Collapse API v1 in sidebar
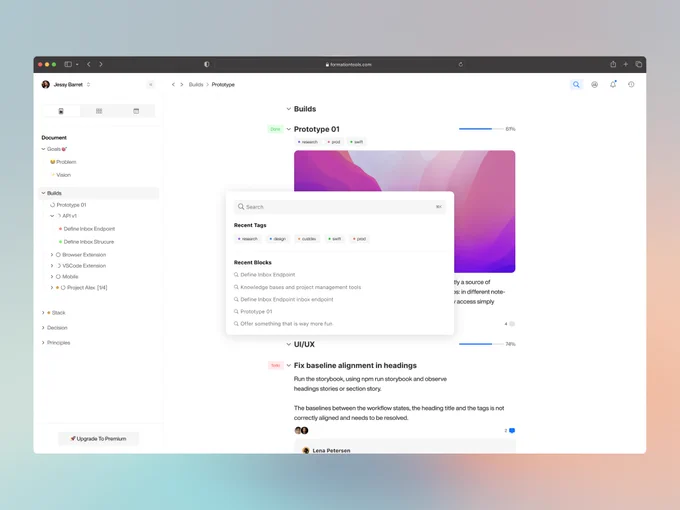 (x=52, y=216)
